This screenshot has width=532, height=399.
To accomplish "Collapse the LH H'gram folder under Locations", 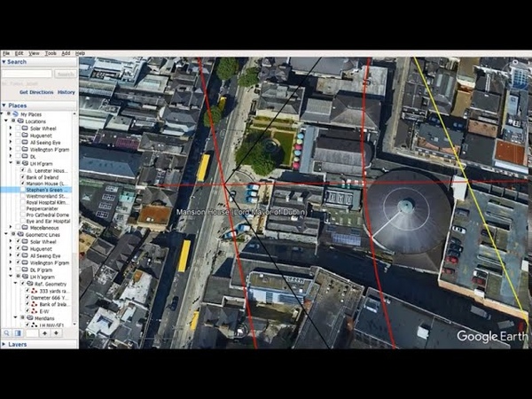I will click(x=11, y=163).
